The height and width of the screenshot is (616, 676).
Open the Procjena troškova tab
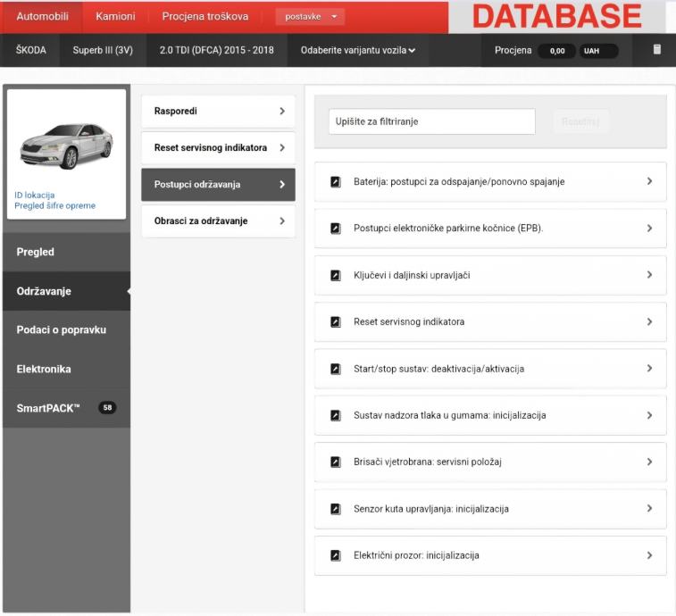pos(205,16)
